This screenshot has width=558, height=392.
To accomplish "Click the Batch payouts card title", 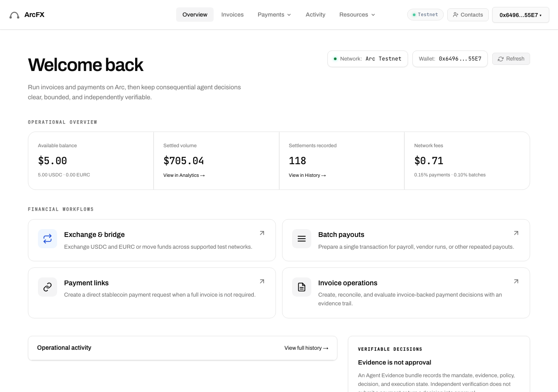I will click(341, 234).
